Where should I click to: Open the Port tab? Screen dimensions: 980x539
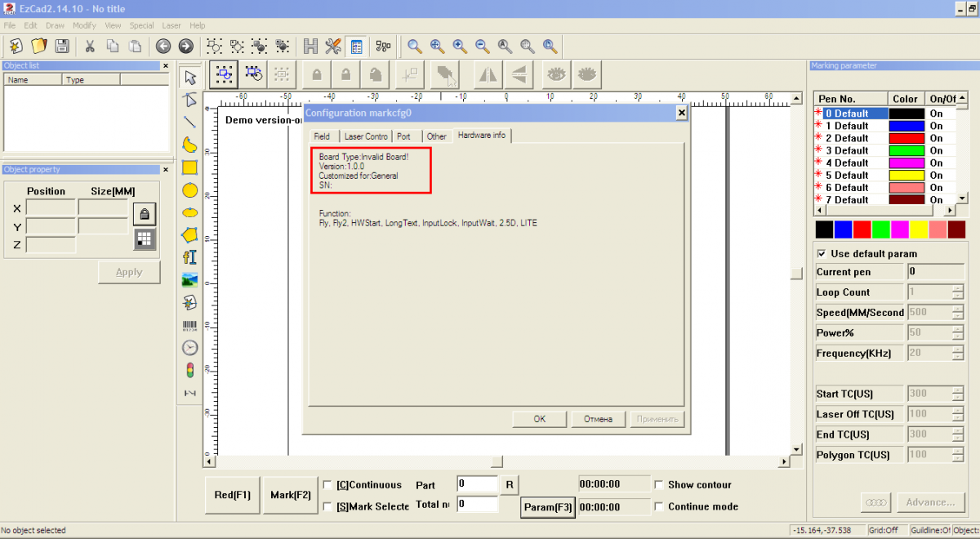[403, 136]
